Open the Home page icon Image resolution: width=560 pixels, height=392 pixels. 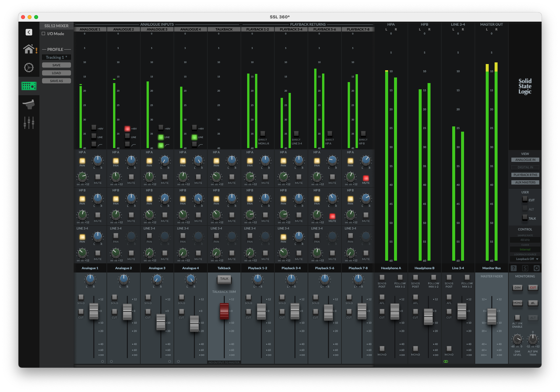coord(29,49)
